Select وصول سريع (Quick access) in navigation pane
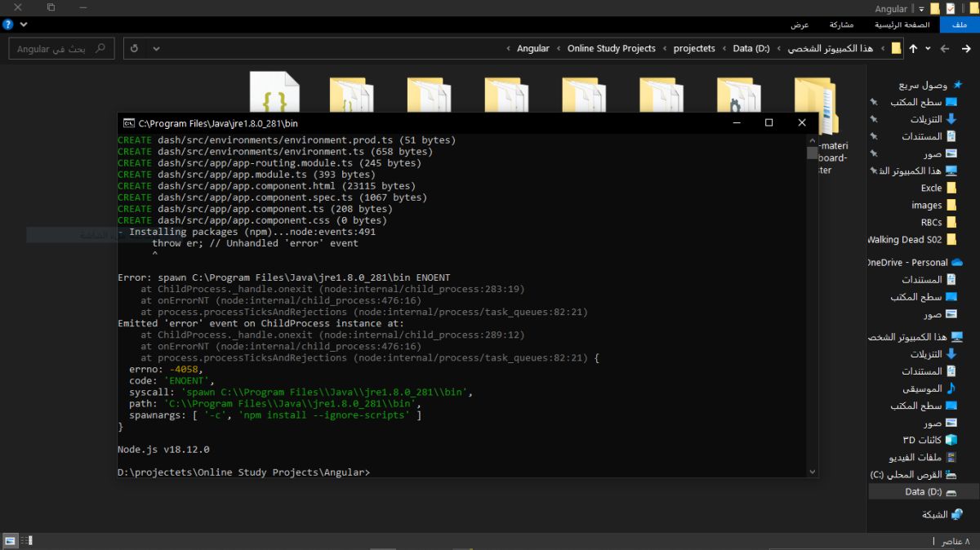 click(x=930, y=85)
